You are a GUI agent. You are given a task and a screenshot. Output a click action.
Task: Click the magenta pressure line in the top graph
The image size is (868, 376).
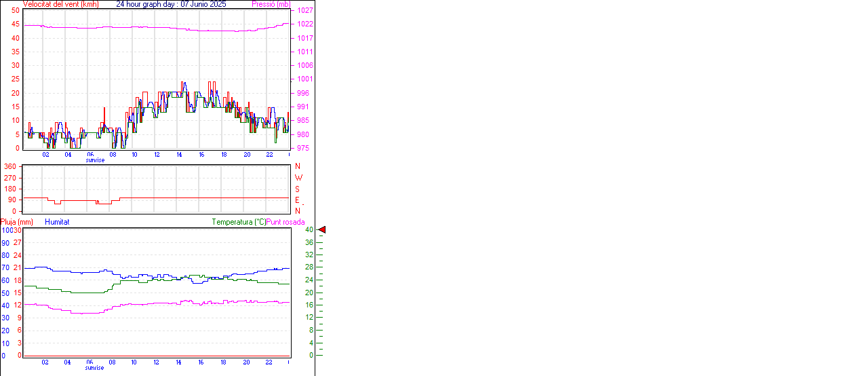(x=136, y=27)
